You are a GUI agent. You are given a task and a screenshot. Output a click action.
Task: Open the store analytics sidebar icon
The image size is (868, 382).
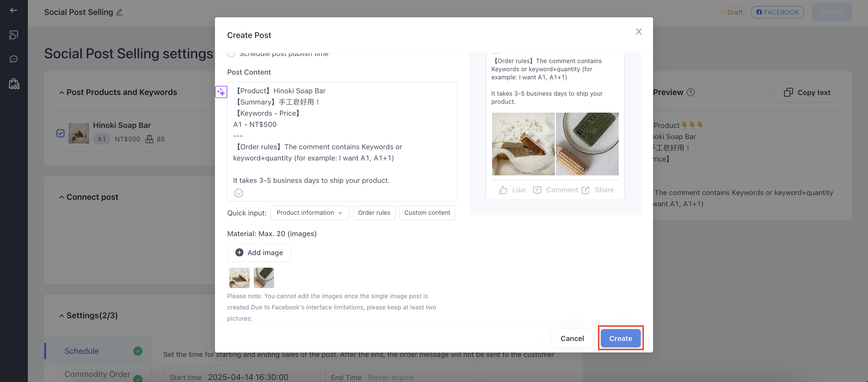click(14, 84)
